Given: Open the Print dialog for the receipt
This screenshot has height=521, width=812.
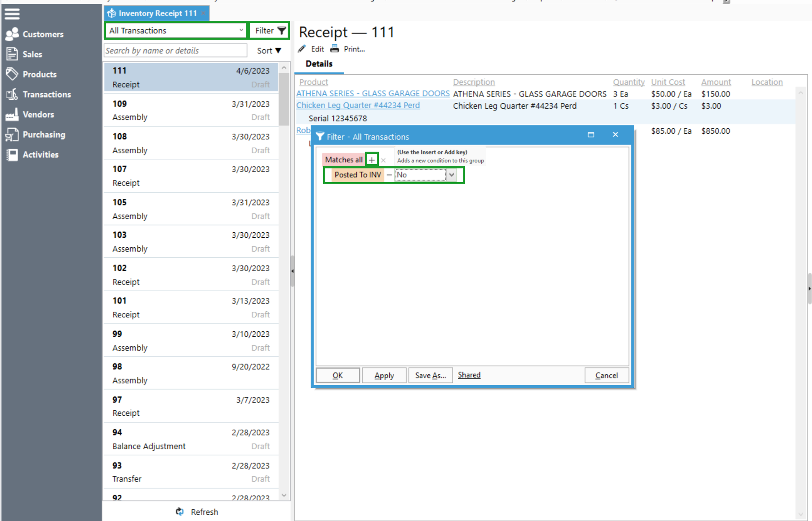Looking at the screenshot, I should click(x=348, y=48).
